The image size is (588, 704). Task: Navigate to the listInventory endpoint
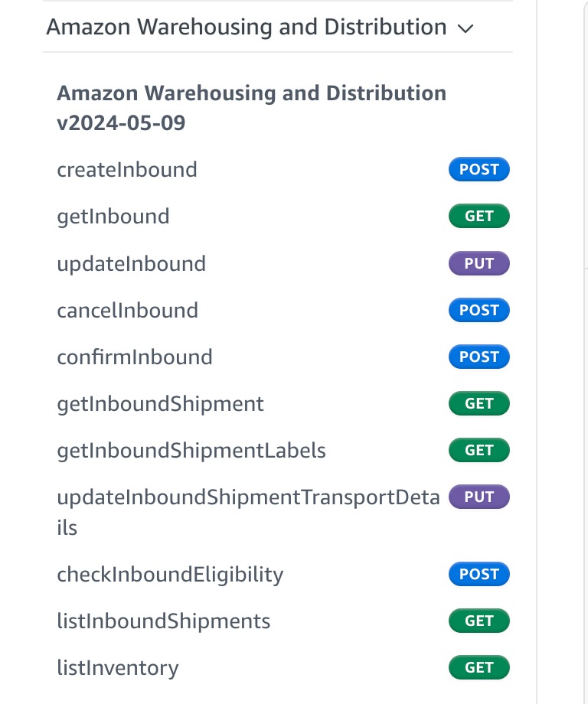click(x=118, y=668)
